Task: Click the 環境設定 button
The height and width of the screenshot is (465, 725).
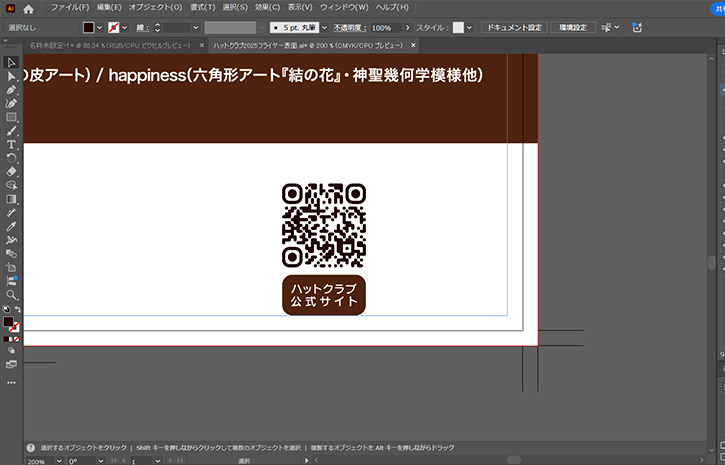Action: click(574, 27)
